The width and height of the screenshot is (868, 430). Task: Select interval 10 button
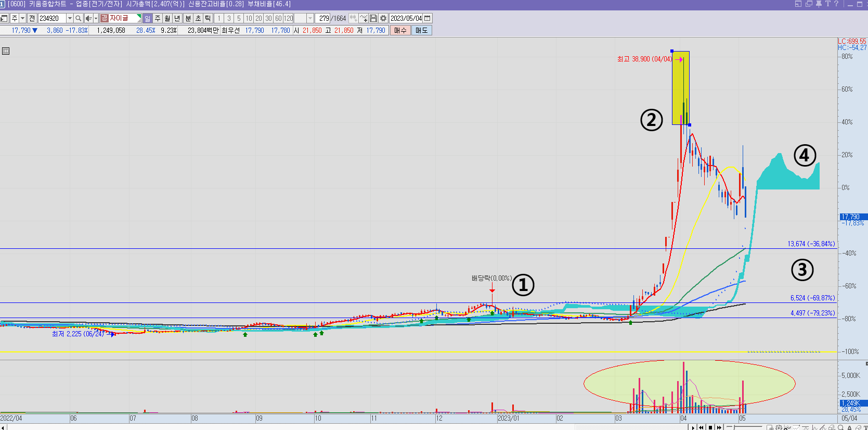pyautogui.click(x=249, y=18)
